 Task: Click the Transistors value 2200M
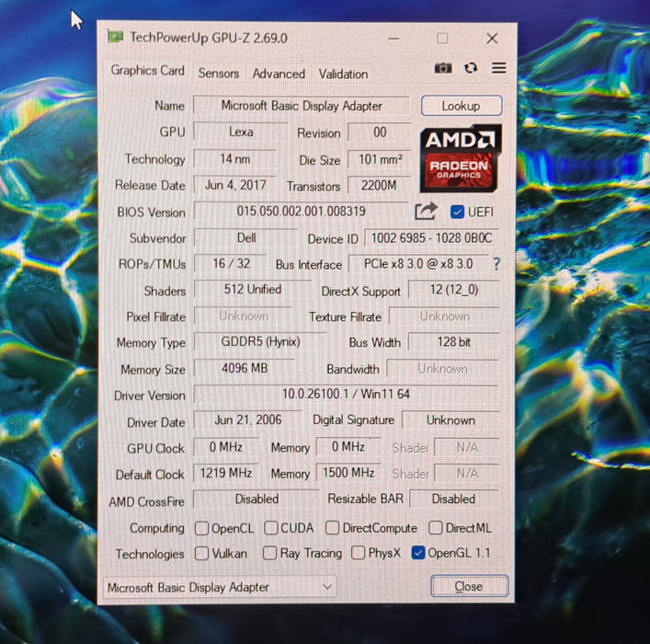379,186
